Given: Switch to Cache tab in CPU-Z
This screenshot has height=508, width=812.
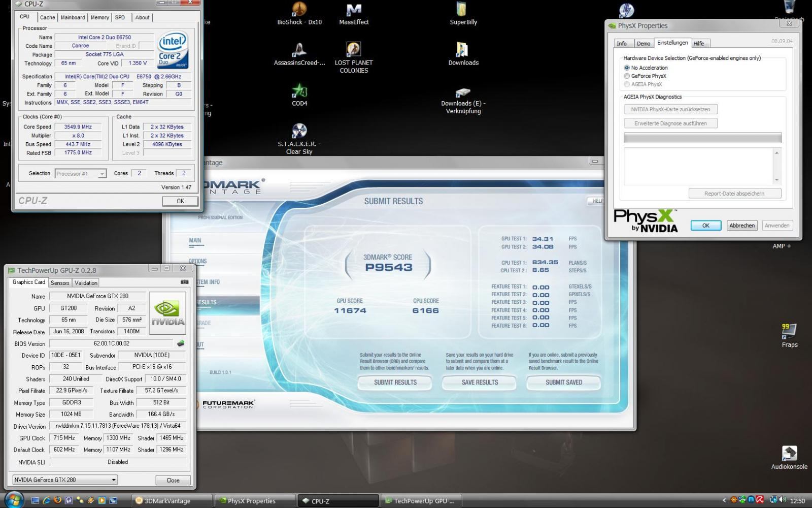Looking at the screenshot, I should [47, 17].
